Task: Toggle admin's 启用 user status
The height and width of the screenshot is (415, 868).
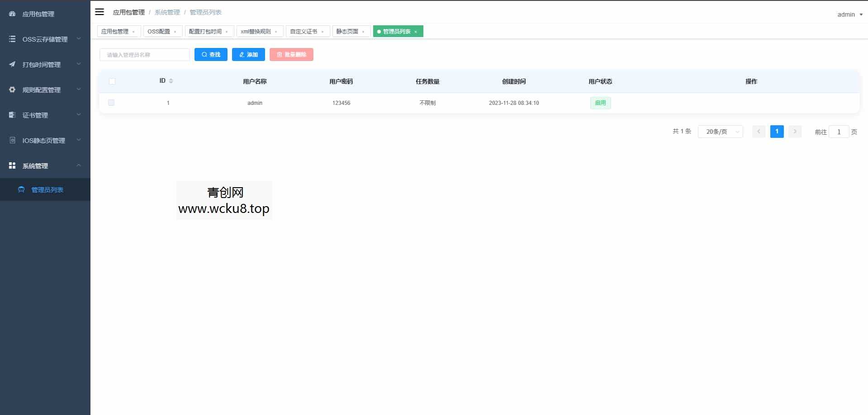Action: [x=600, y=103]
